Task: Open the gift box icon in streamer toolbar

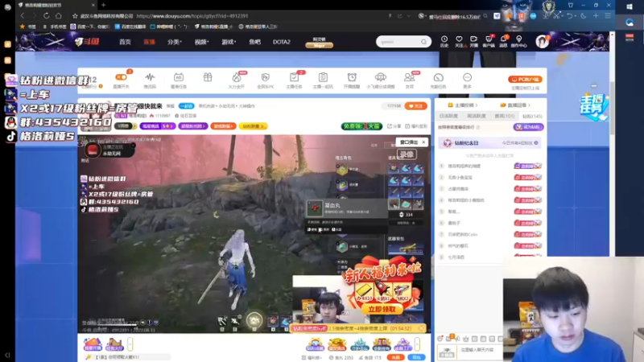Action: click(x=208, y=77)
